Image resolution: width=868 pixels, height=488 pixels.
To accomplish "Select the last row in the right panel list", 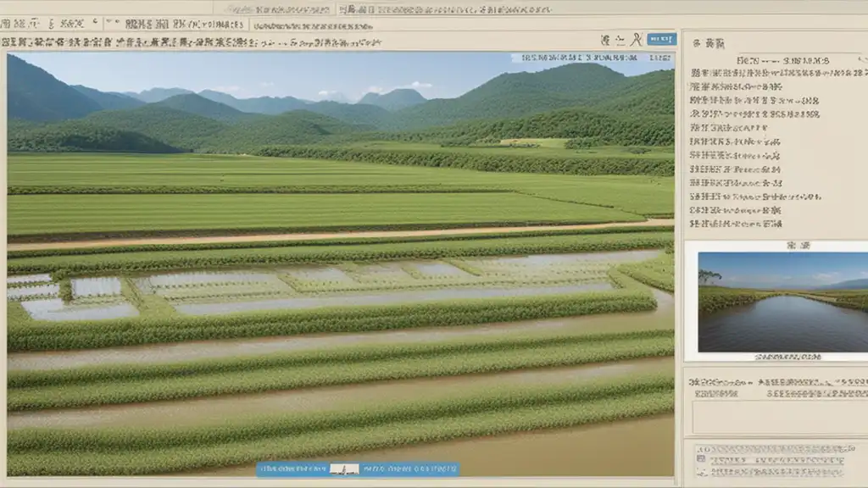I will (x=736, y=225).
